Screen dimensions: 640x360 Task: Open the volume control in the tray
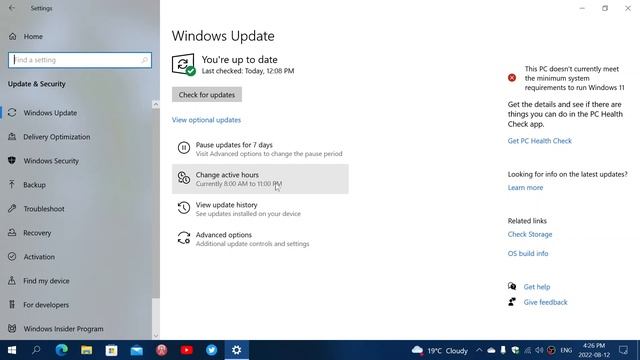pyautogui.click(x=539, y=350)
